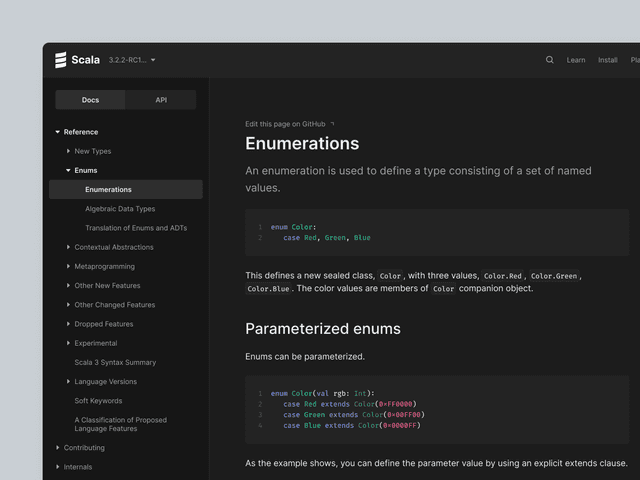Click Edit this page on GitHub
This screenshot has height=480, width=640.
click(x=286, y=124)
